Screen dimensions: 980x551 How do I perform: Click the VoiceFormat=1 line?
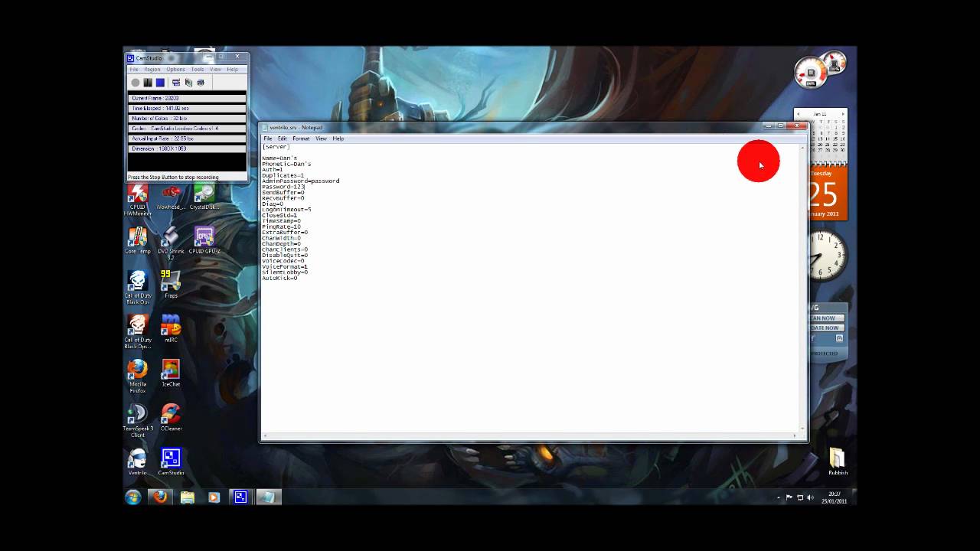285,266
